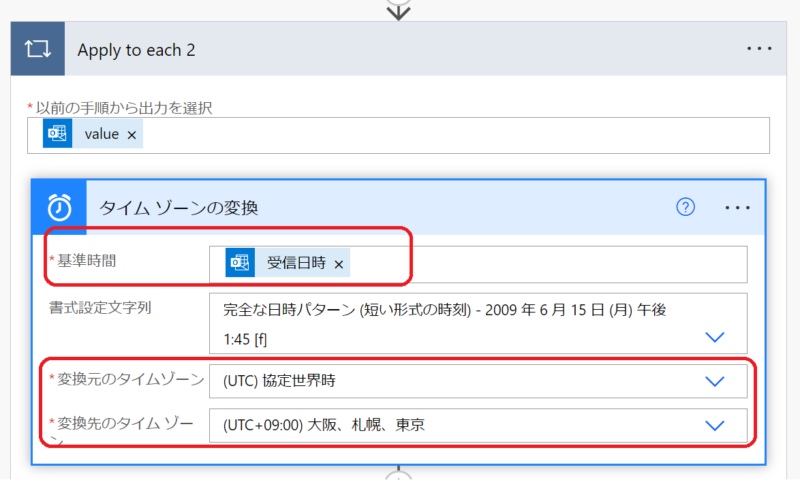
Task: Collapse the タイムゾーンの変換 card by its title
Action: (x=178, y=208)
